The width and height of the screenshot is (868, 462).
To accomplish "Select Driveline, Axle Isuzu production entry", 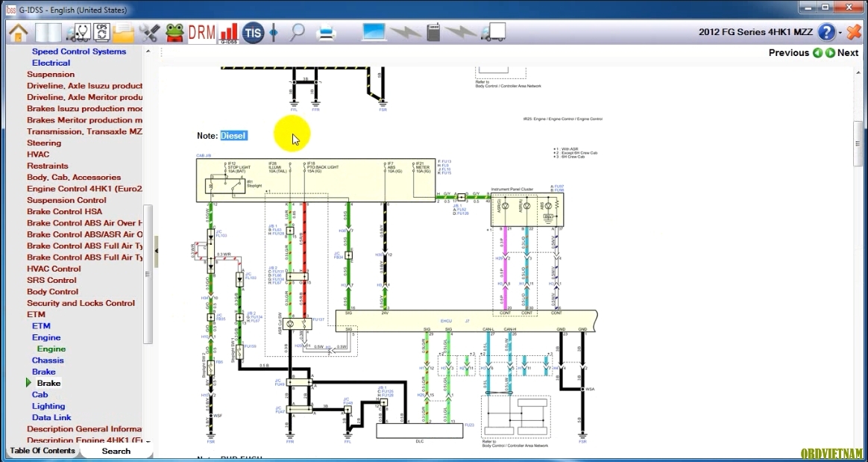I will [x=85, y=85].
